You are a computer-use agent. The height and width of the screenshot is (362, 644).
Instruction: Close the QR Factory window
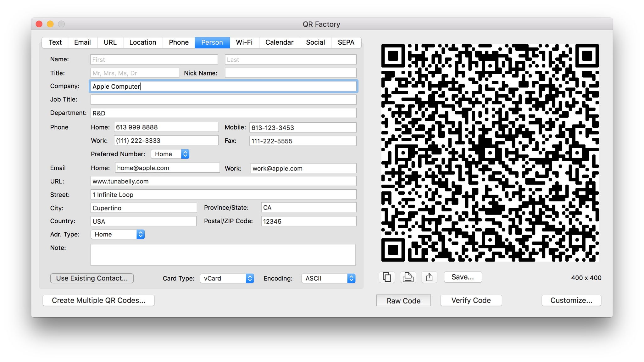[x=39, y=24]
